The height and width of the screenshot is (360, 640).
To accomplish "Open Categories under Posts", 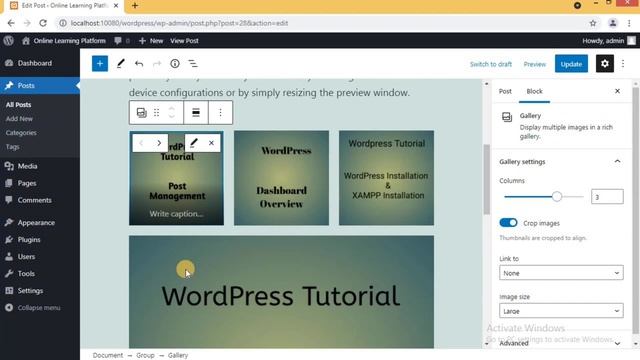I will (x=21, y=133).
